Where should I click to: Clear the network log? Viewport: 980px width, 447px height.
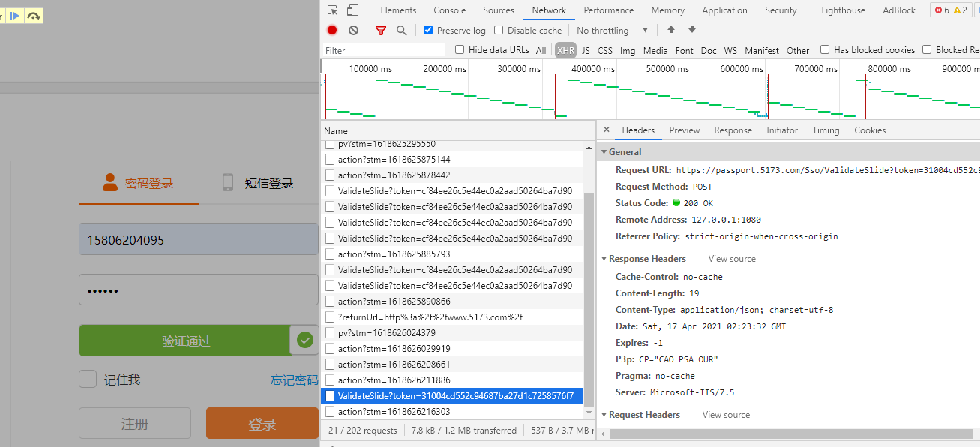pyautogui.click(x=353, y=30)
